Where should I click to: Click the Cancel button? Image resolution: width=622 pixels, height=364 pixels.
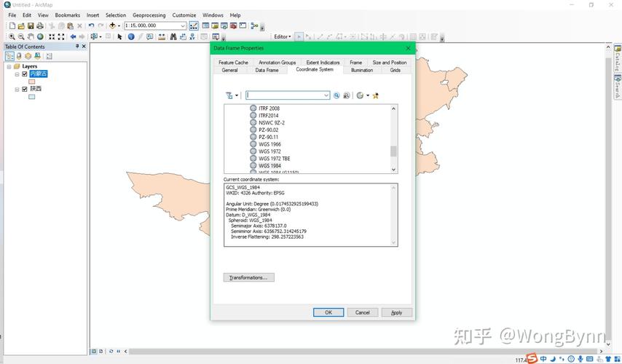[363, 312]
